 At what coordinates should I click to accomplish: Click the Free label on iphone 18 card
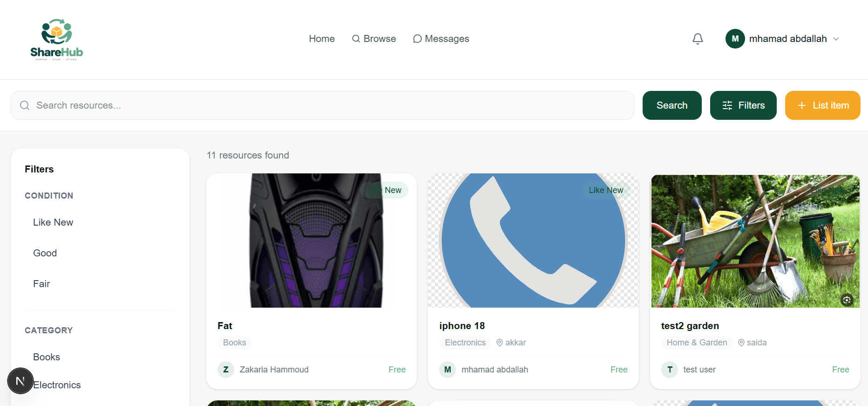point(619,370)
